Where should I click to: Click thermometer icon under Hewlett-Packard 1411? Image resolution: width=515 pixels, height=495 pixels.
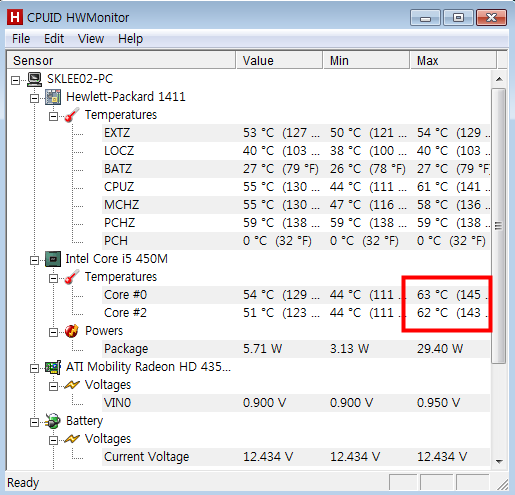click(x=72, y=115)
